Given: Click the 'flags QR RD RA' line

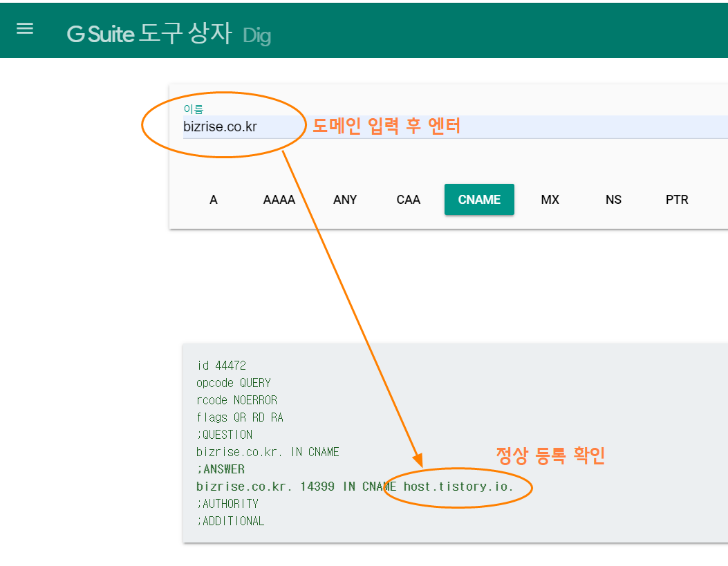Looking at the screenshot, I should (240, 417).
